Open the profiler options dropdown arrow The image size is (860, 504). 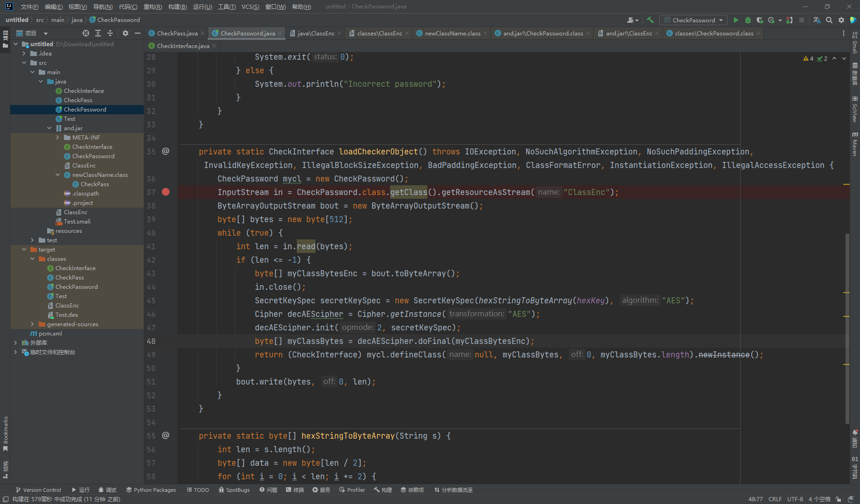coord(780,20)
